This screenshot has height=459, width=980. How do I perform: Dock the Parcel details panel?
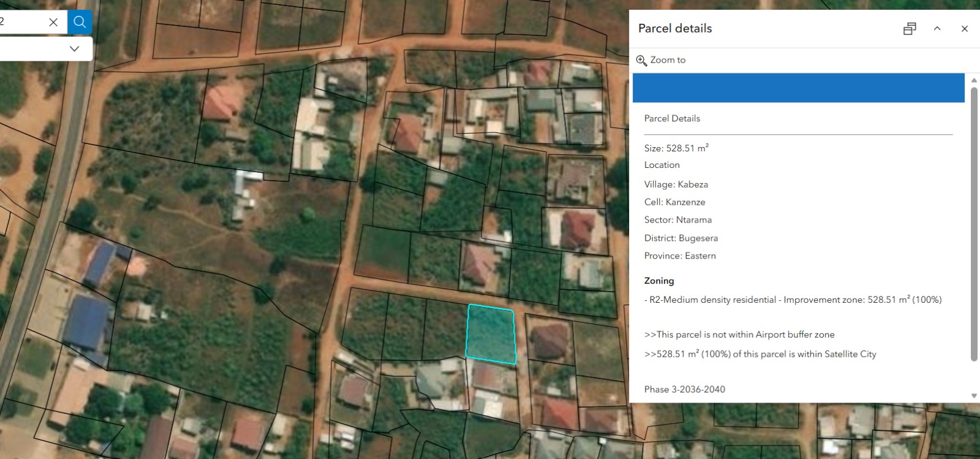pyautogui.click(x=910, y=29)
